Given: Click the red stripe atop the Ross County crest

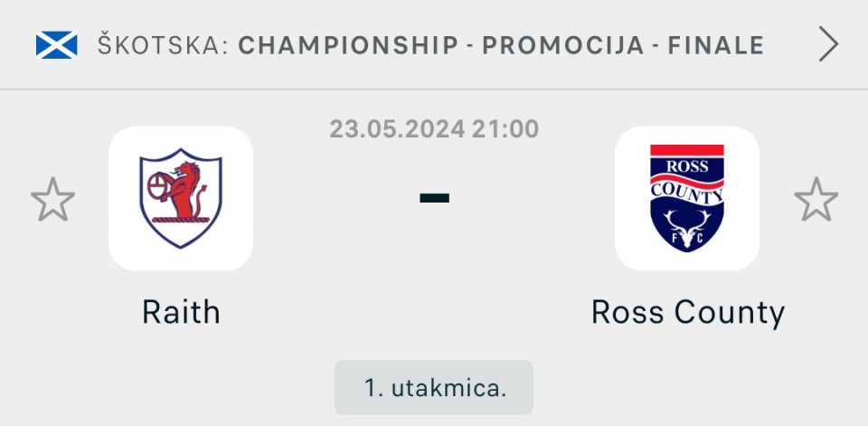Looking at the screenshot, I should (x=687, y=150).
